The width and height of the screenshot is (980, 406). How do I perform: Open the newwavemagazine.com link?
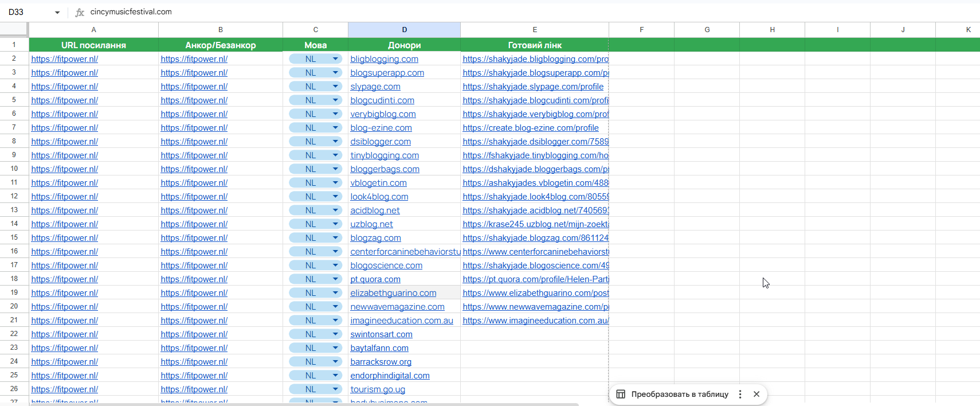point(397,307)
